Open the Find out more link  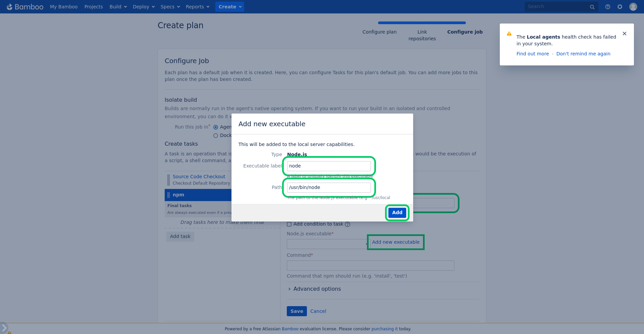[x=533, y=54]
